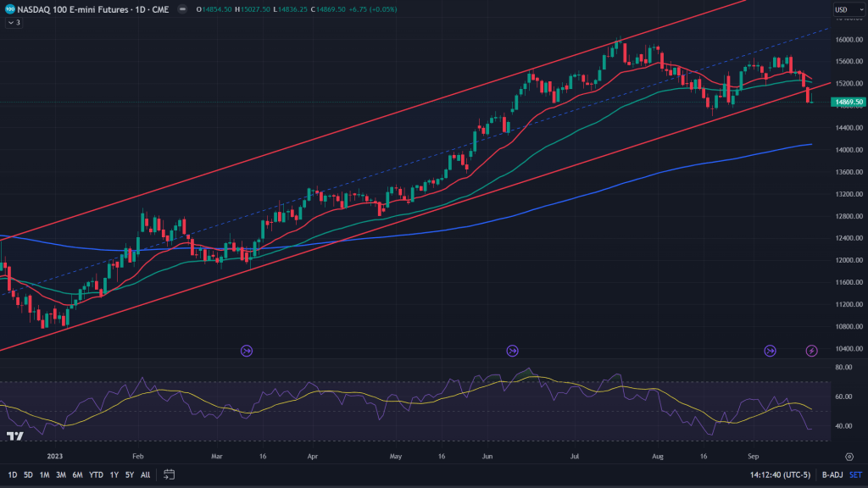Select the 1M time range

pyautogui.click(x=44, y=474)
